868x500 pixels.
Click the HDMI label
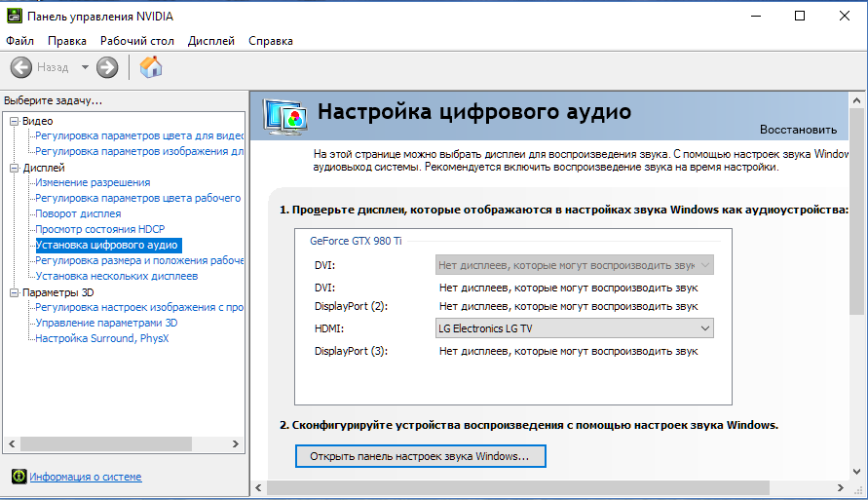click(329, 328)
